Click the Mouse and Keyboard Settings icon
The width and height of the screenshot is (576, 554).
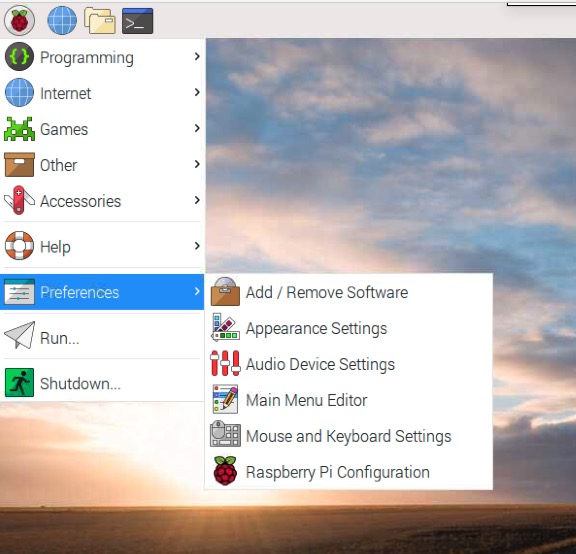[x=225, y=434]
